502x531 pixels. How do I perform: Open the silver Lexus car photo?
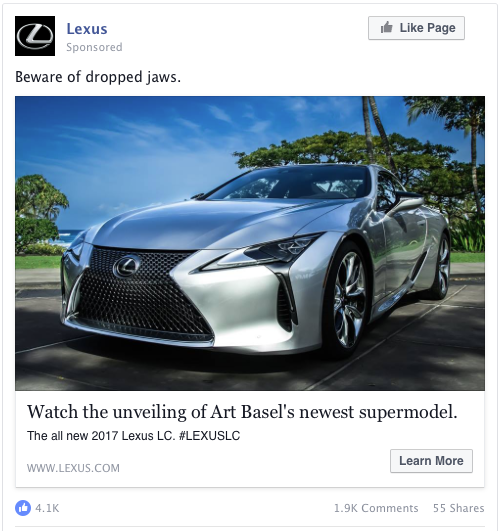pos(250,243)
